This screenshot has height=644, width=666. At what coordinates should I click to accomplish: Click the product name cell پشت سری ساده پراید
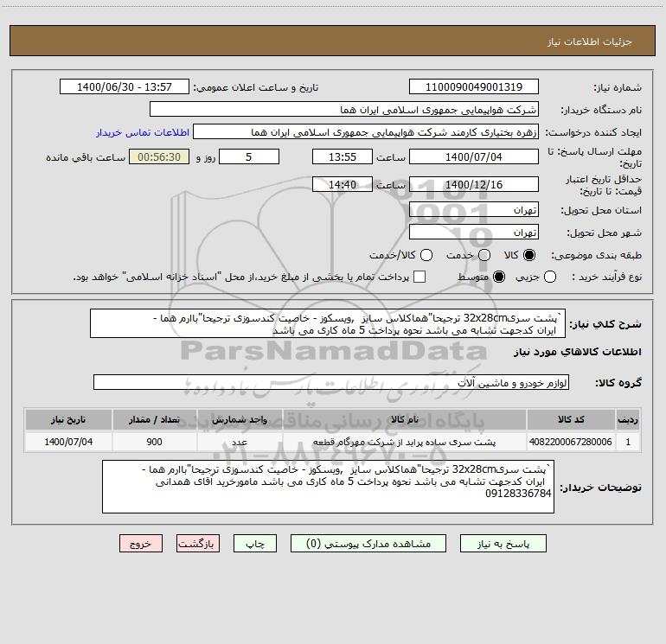(405, 442)
